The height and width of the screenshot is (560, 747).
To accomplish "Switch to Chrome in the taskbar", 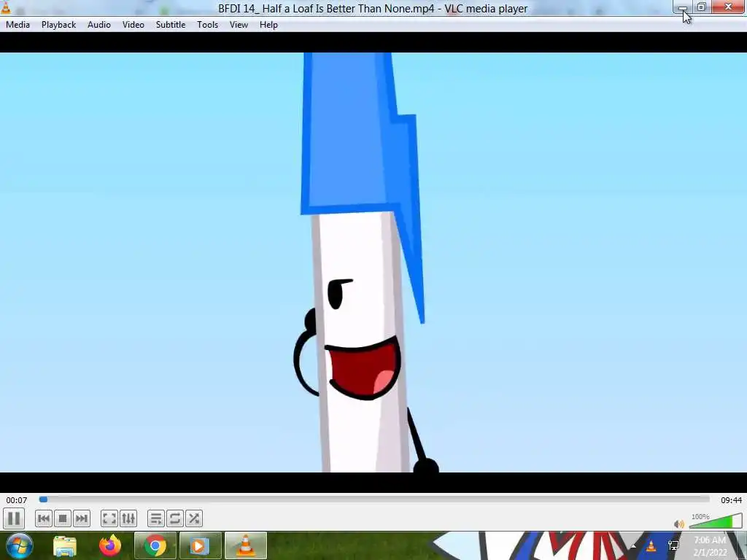I will pyautogui.click(x=155, y=546).
